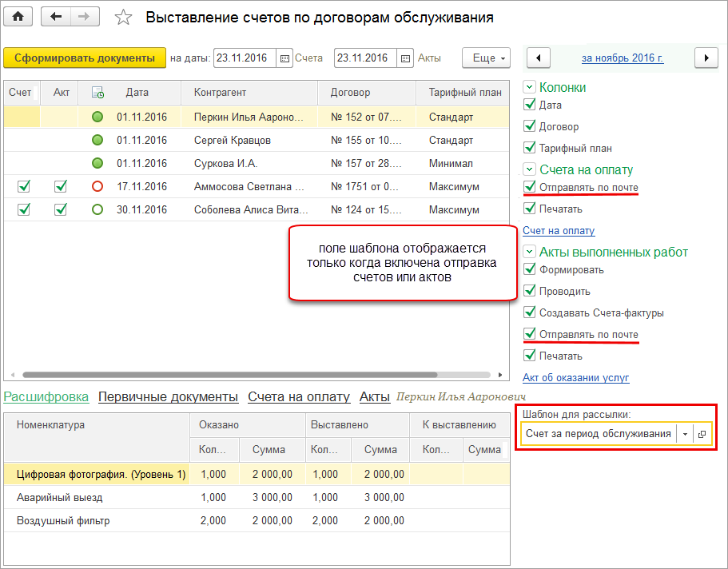Select the Суркова И.А. contractor cell
Screen dimensions: 728x569
(x=249, y=163)
